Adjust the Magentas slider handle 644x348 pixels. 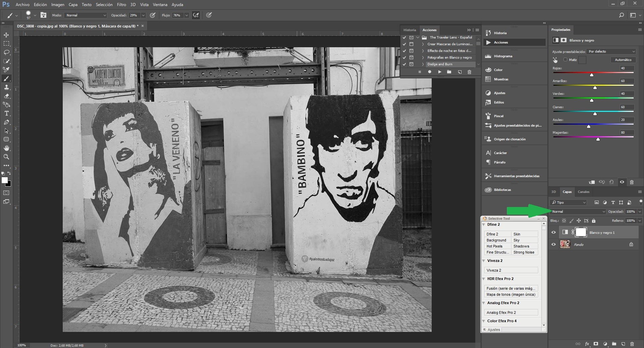598,139
